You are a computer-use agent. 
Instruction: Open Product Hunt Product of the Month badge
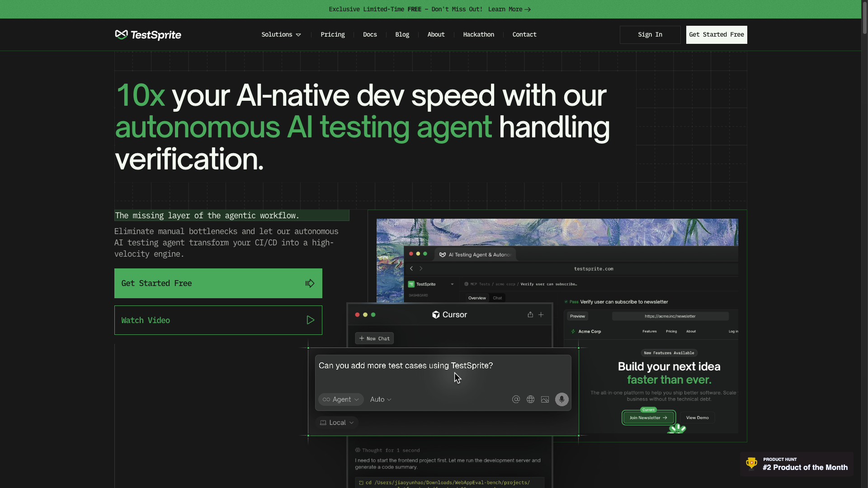pos(797,464)
